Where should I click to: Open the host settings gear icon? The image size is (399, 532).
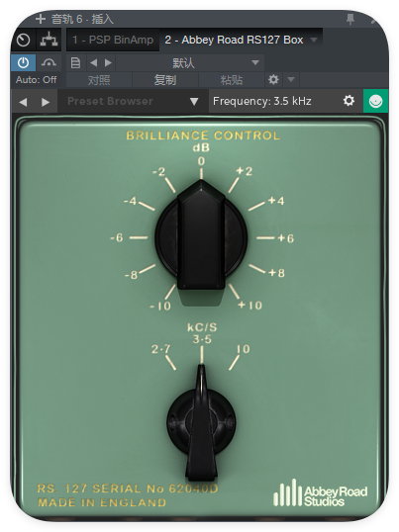(x=273, y=80)
